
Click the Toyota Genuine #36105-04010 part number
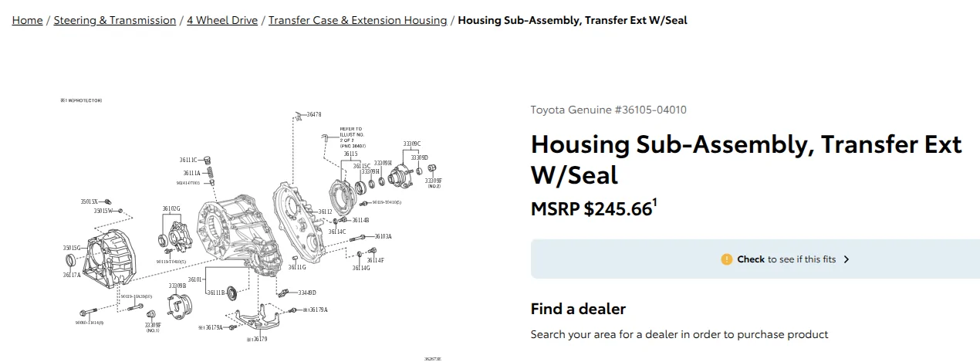[x=608, y=110]
